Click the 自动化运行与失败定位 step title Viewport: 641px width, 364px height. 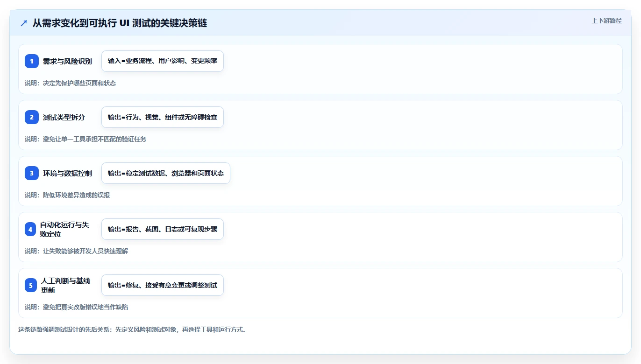tap(64, 229)
